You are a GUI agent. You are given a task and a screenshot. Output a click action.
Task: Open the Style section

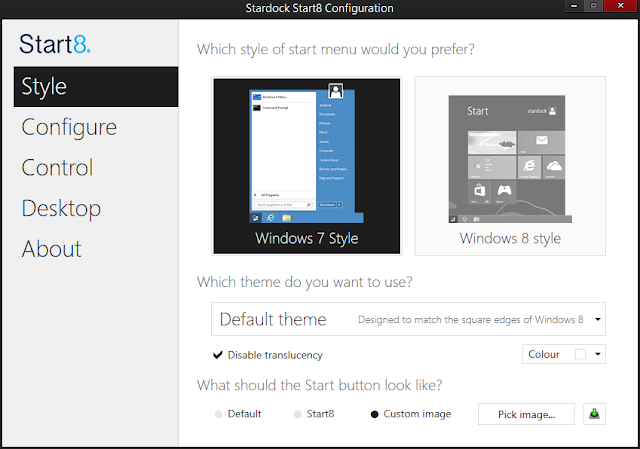(96, 87)
